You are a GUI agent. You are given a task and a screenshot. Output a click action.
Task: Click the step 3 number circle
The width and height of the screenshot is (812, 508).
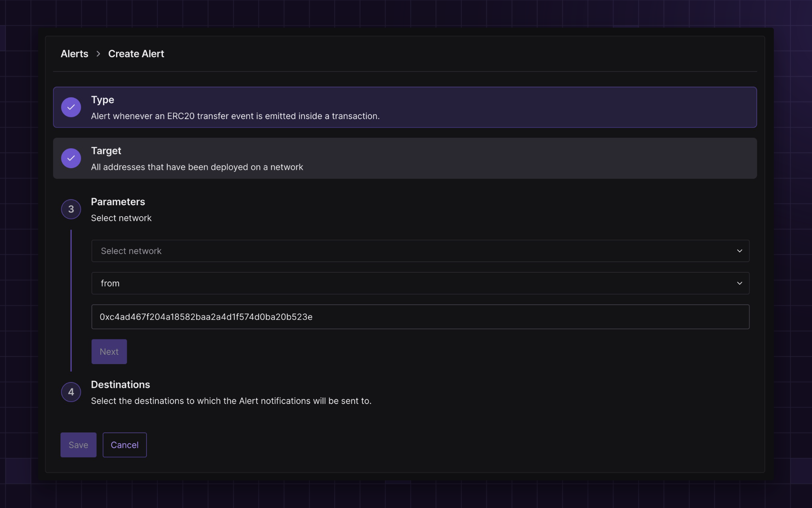pos(71,209)
